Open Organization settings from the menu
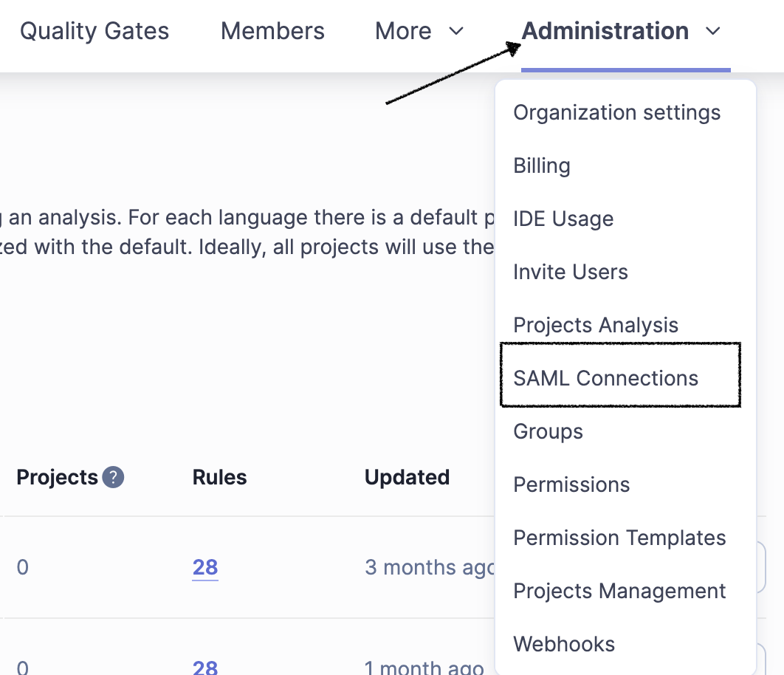The width and height of the screenshot is (784, 675). (616, 113)
